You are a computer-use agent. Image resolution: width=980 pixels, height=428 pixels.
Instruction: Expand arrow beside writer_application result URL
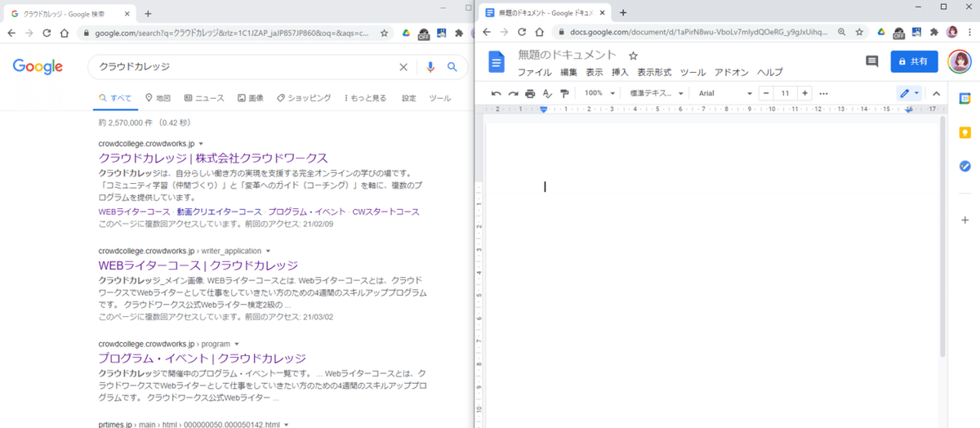(x=268, y=251)
